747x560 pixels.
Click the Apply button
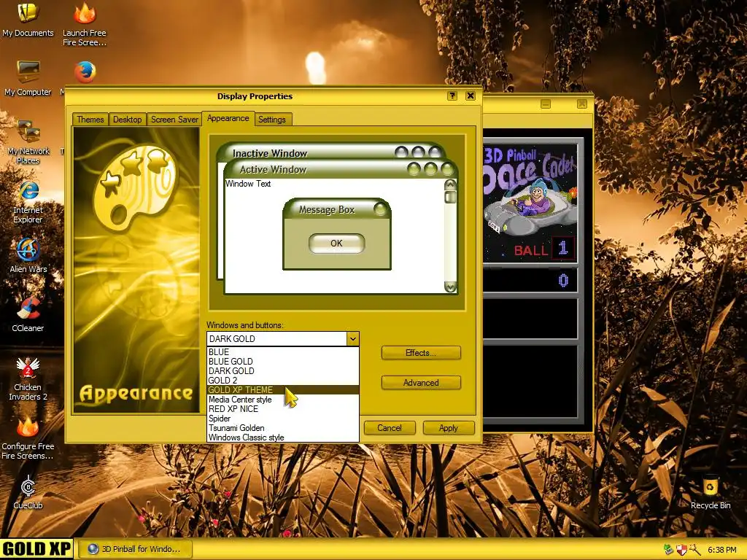pyautogui.click(x=449, y=427)
